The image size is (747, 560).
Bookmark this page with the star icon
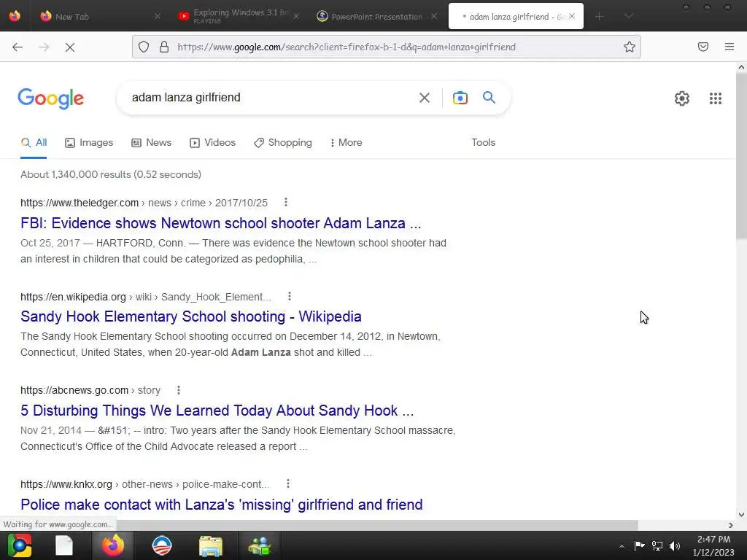point(630,47)
